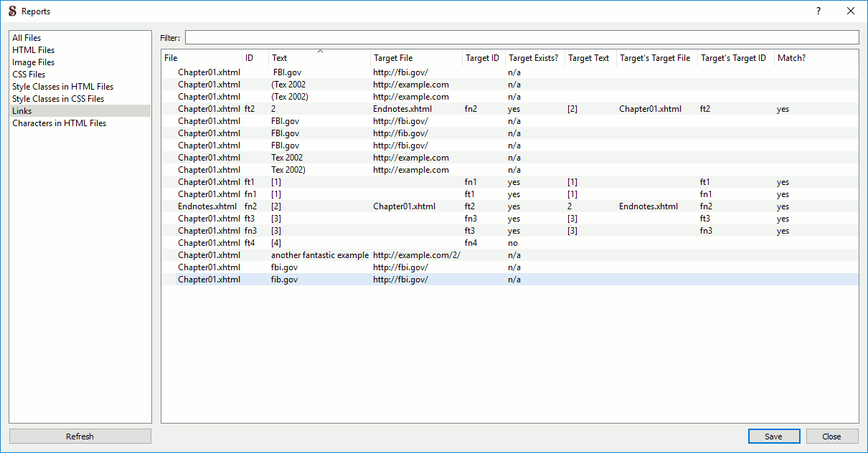
Task: Show Style Classes in HTML Files report
Action: (x=80, y=87)
